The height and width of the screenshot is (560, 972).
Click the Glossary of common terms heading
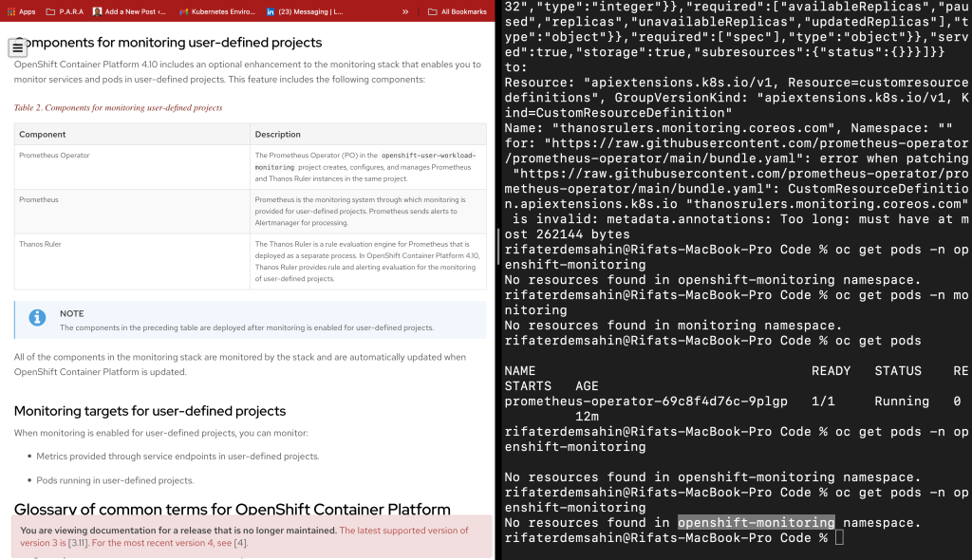pos(233,509)
